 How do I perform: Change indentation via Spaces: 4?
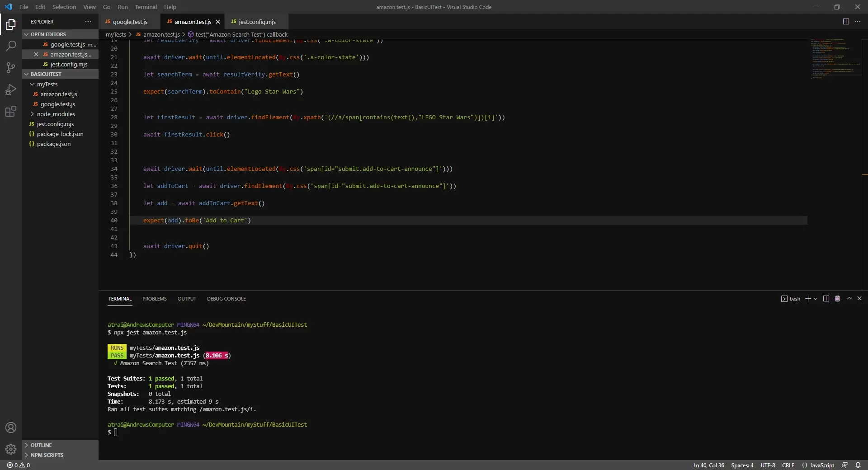tap(742, 465)
